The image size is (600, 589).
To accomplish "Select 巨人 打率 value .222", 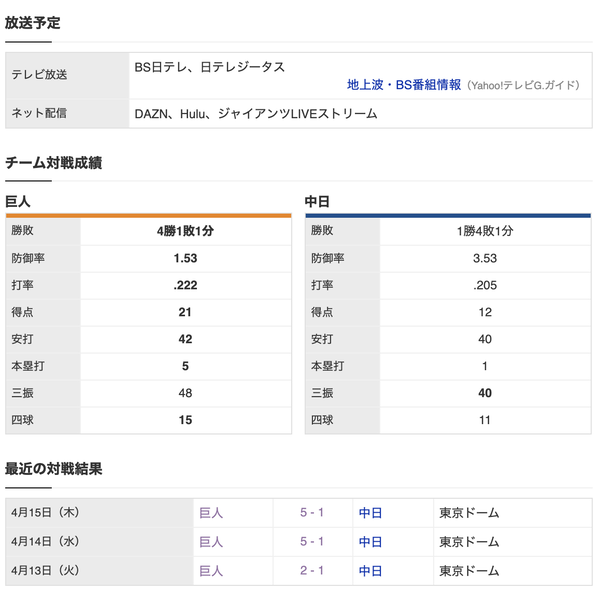I will [186, 285].
